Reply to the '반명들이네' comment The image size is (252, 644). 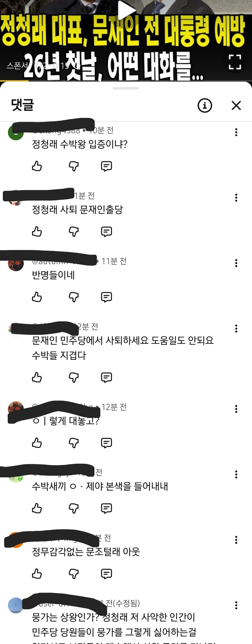pyautogui.click(x=106, y=297)
